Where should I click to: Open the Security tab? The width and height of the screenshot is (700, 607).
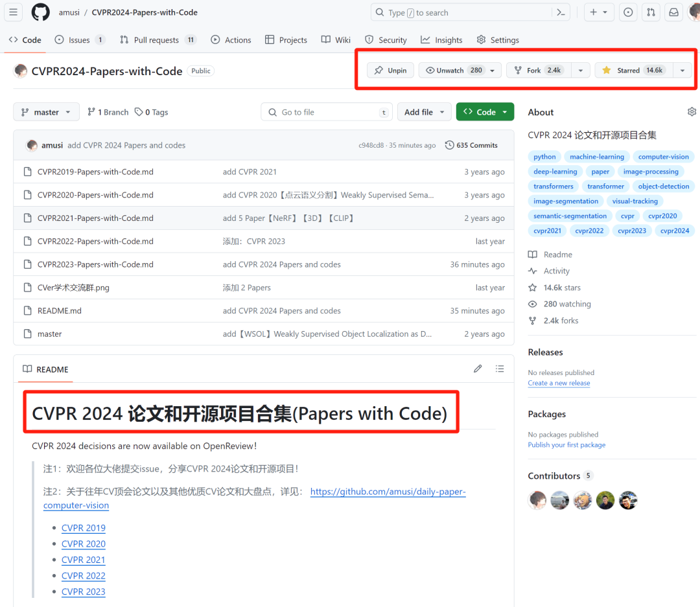pos(386,40)
